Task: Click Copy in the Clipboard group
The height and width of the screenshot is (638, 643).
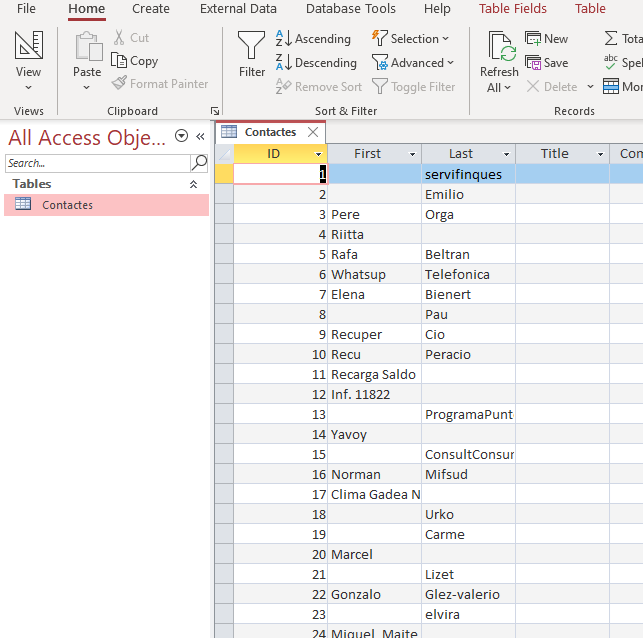Action: (x=135, y=61)
